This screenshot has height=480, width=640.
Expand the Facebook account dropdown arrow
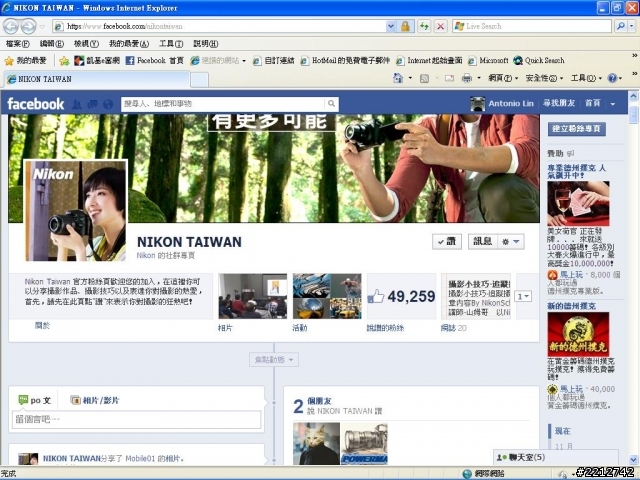(613, 104)
